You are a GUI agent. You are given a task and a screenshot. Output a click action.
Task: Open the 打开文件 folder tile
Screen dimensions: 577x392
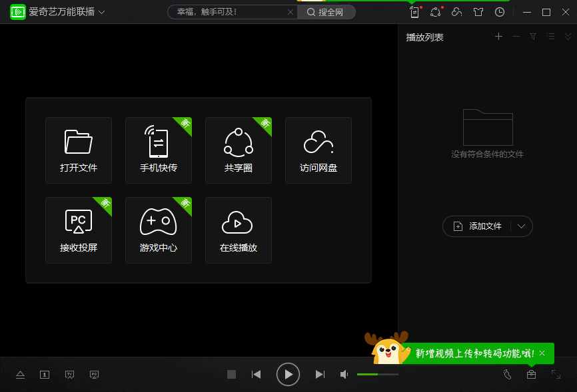(79, 150)
